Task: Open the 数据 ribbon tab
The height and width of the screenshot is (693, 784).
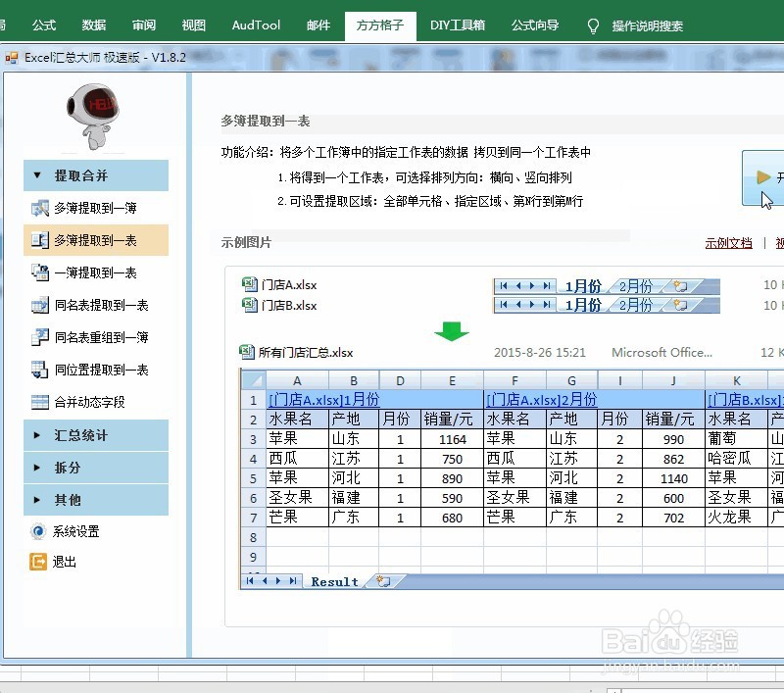Action: (94, 25)
